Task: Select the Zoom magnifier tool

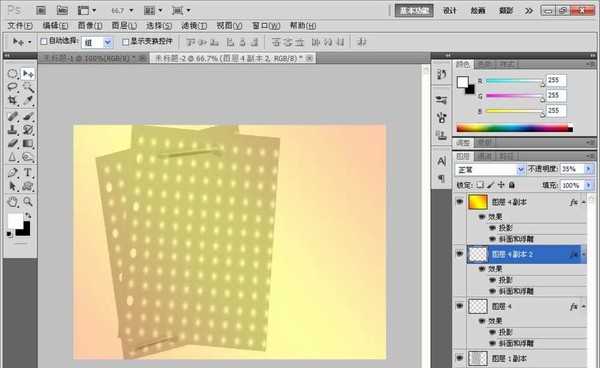Action: (x=28, y=202)
